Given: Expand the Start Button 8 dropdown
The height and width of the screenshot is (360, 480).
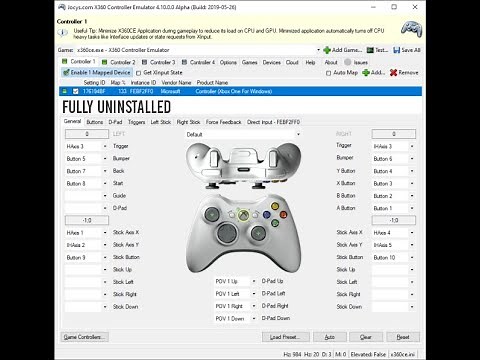Looking at the screenshot, I should pyautogui.click(x=105, y=183).
